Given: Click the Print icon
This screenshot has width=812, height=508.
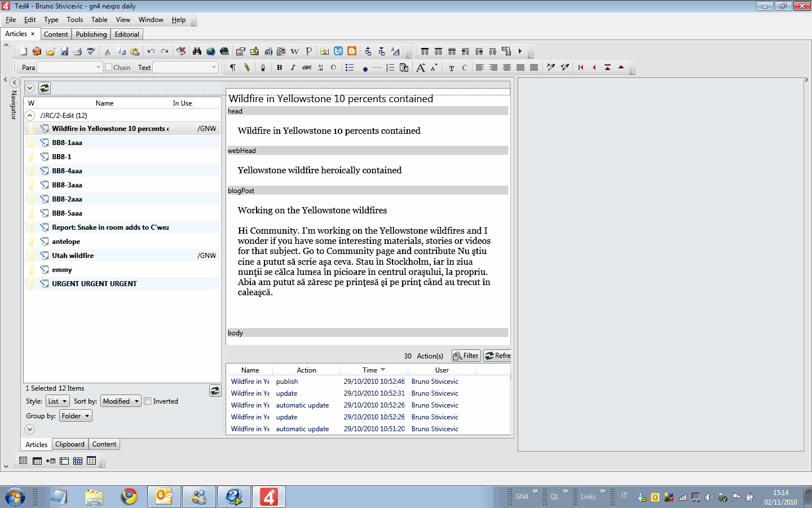Looking at the screenshot, I should click(x=78, y=51).
